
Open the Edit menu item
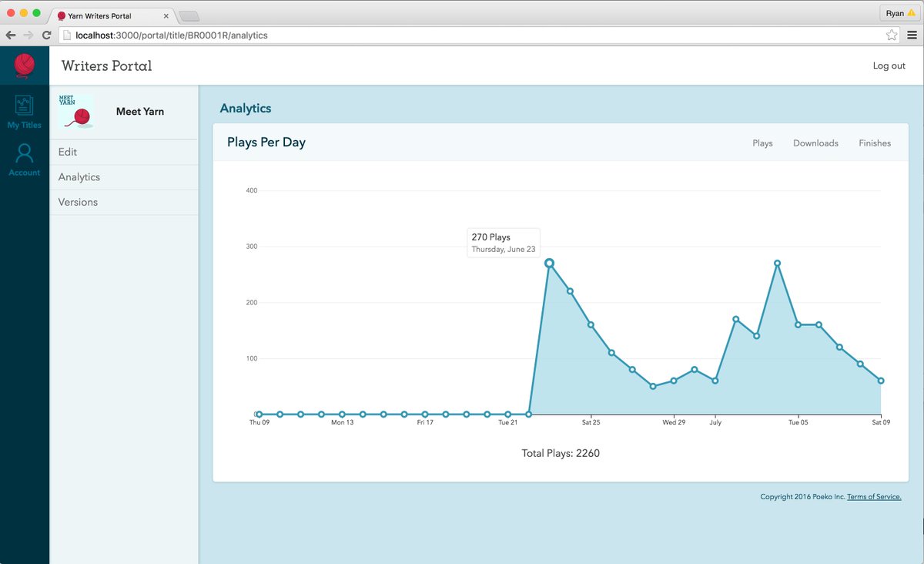click(x=124, y=153)
